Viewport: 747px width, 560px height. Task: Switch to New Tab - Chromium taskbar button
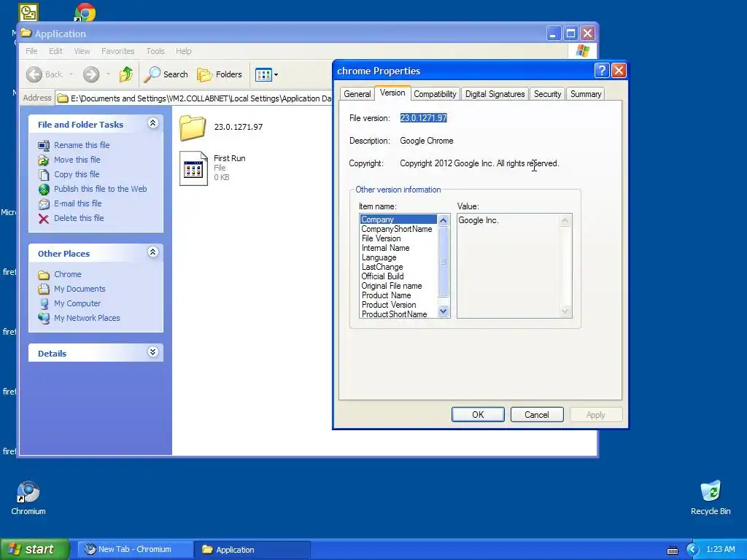click(135, 550)
